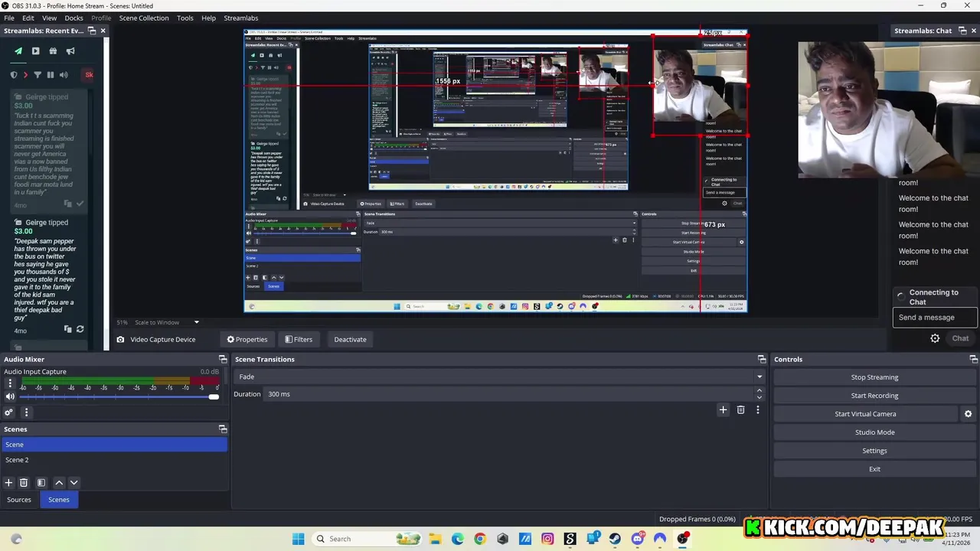This screenshot has height=551, width=980.
Task: Switch to the Sources tab
Action: [19, 500]
